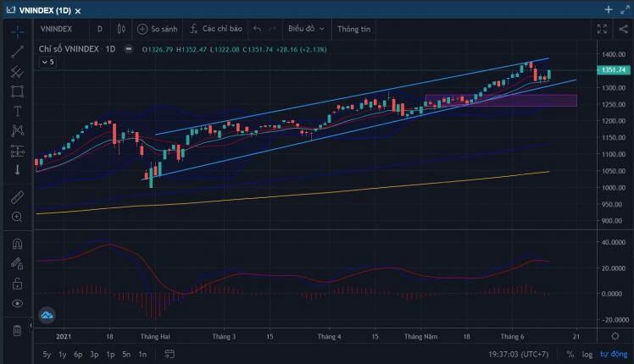Viewport: 634px width, 364px height.
Task: Open the share chart icon
Action: 623,29
